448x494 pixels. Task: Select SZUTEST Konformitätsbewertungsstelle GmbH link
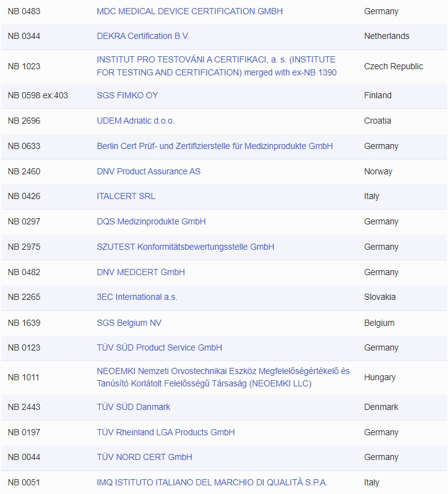(x=185, y=247)
